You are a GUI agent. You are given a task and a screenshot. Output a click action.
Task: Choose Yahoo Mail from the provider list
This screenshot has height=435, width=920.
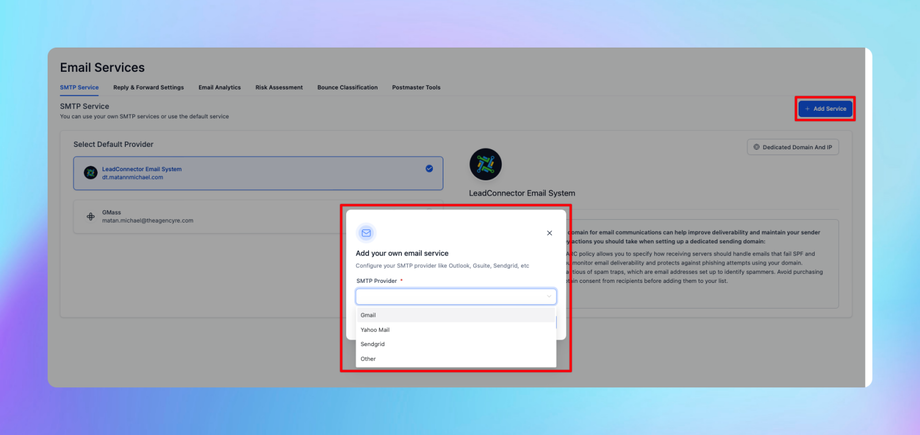click(x=456, y=330)
